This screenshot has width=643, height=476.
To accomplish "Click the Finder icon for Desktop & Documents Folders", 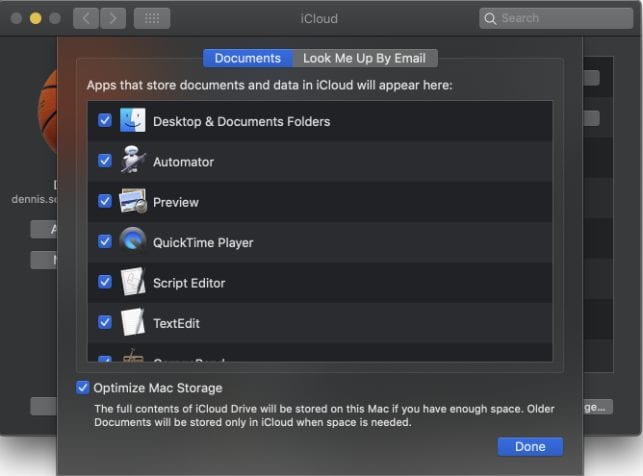I will 133,121.
